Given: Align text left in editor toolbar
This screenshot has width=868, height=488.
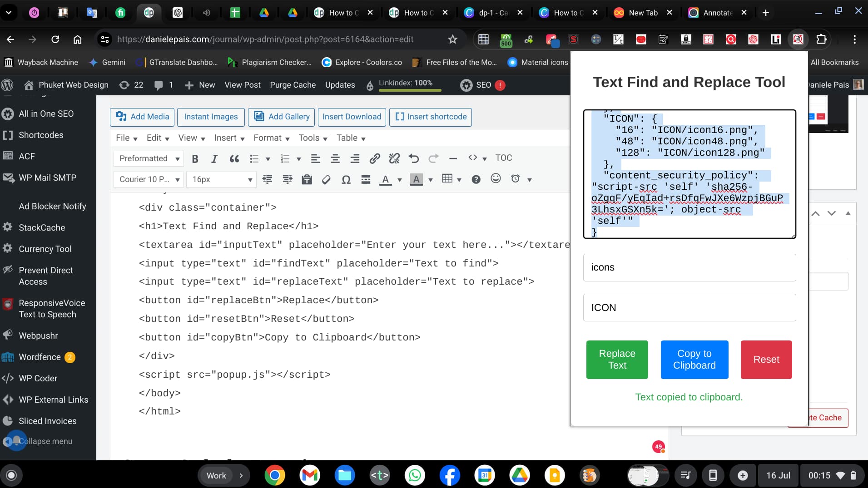Looking at the screenshot, I should (315, 158).
